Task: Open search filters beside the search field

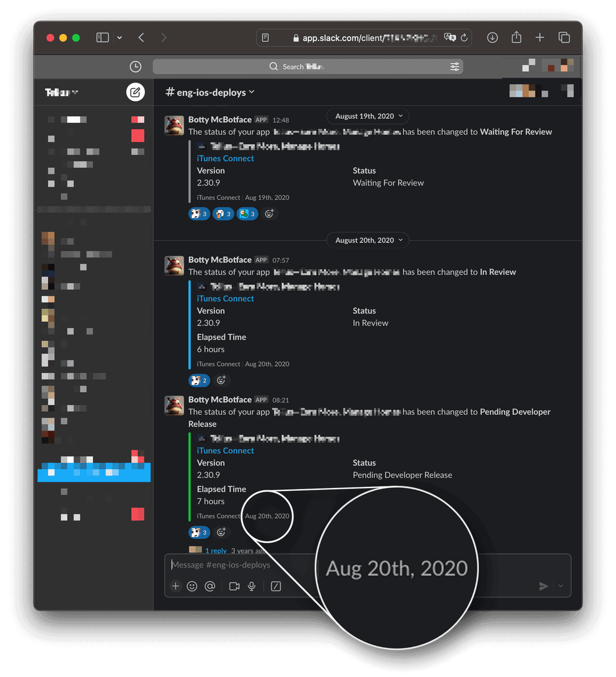Action: tap(455, 66)
